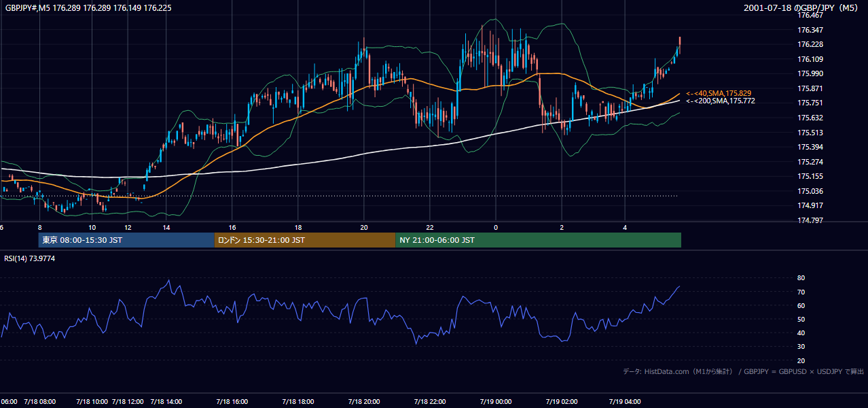Select the ロンドン 15:30-21:00 JST session bar

coord(305,240)
